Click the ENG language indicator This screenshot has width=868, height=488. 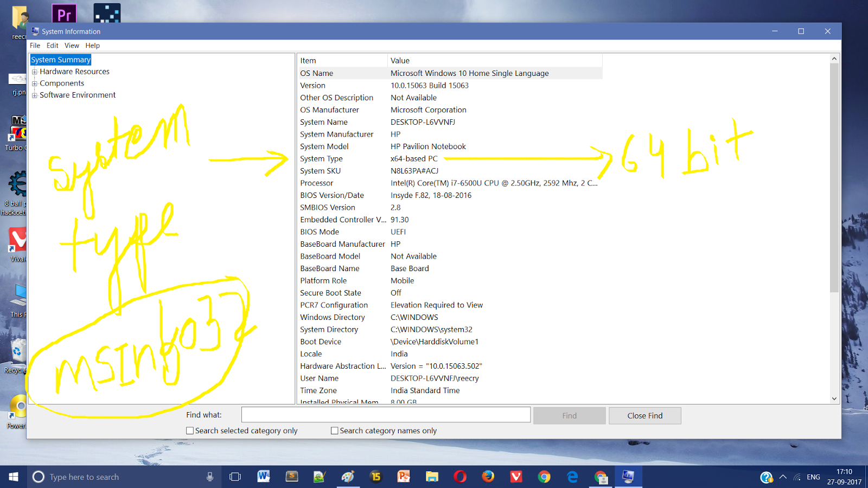coord(813,477)
